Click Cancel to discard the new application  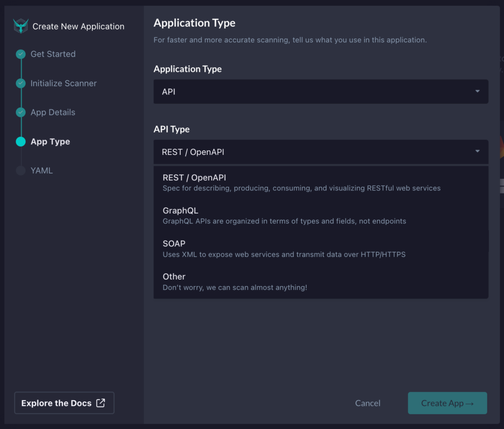[367, 403]
